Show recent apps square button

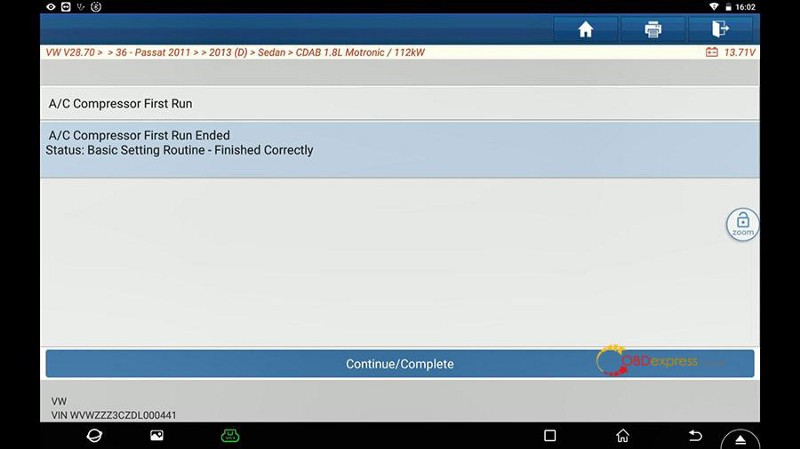point(550,435)
